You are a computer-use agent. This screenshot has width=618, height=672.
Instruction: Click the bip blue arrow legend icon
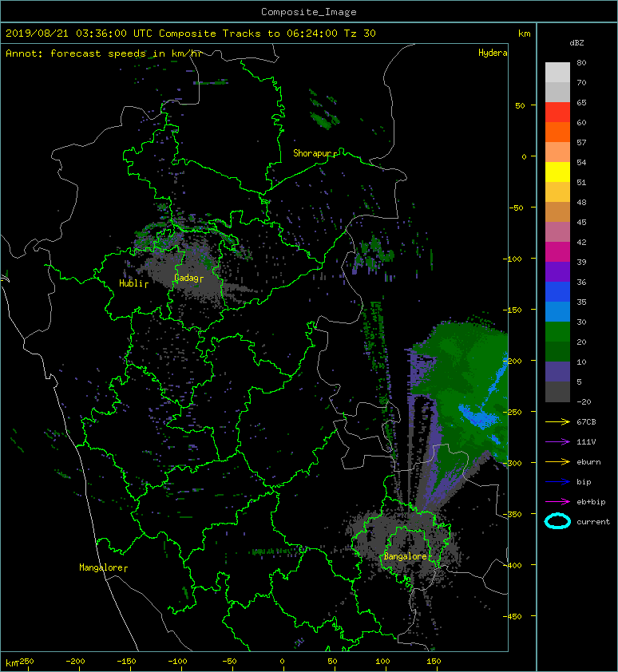pos(557,482)
